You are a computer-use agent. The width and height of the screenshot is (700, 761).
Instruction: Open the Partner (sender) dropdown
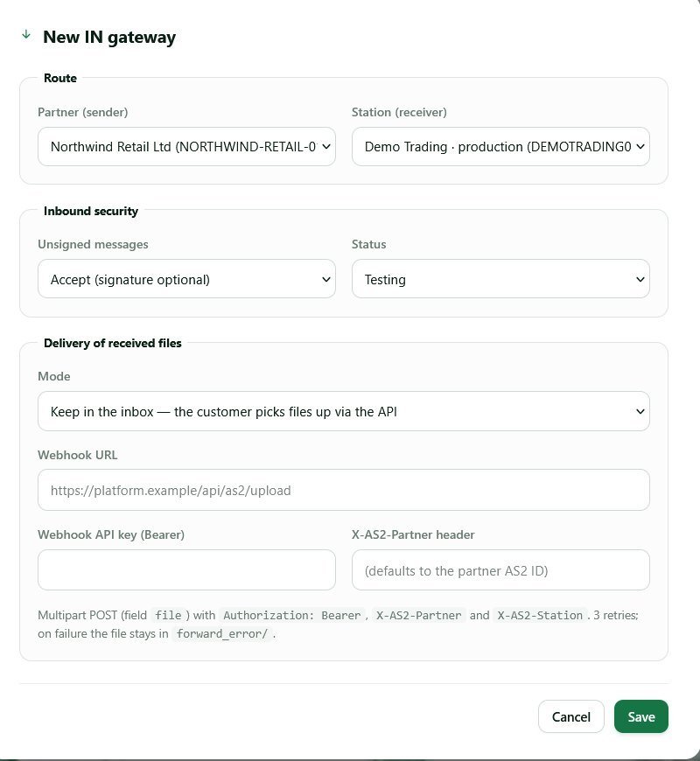(186, 147)
